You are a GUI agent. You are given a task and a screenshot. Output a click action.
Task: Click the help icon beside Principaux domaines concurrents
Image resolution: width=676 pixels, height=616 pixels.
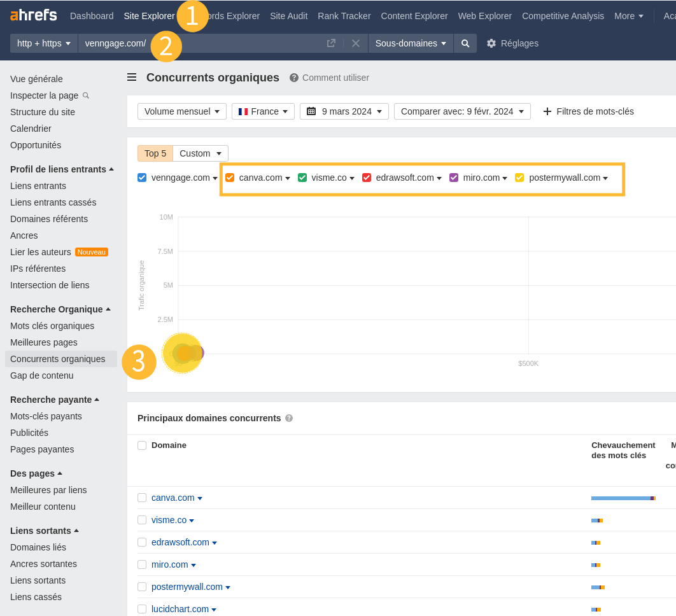pos(290,419)
